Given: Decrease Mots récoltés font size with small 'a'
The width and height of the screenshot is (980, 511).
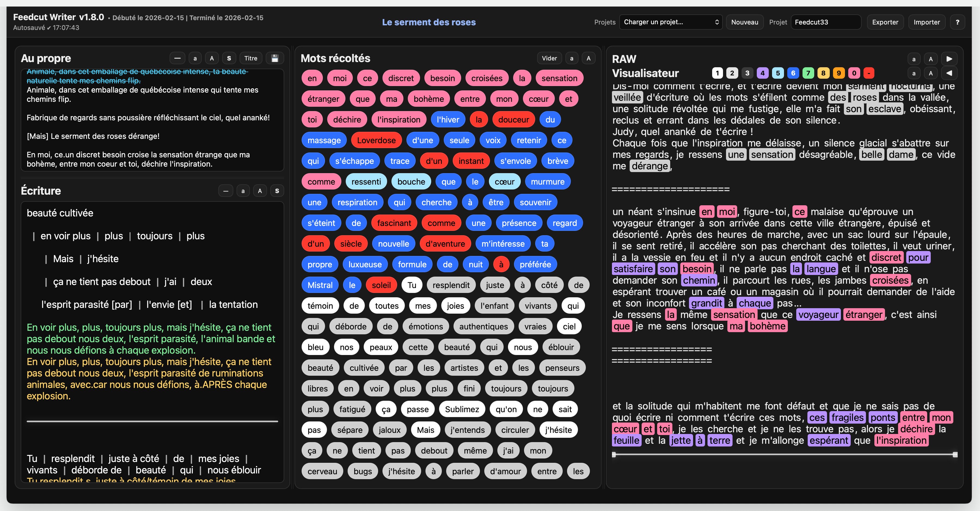Looking at the screenshot, I should [x=572, y=58].
